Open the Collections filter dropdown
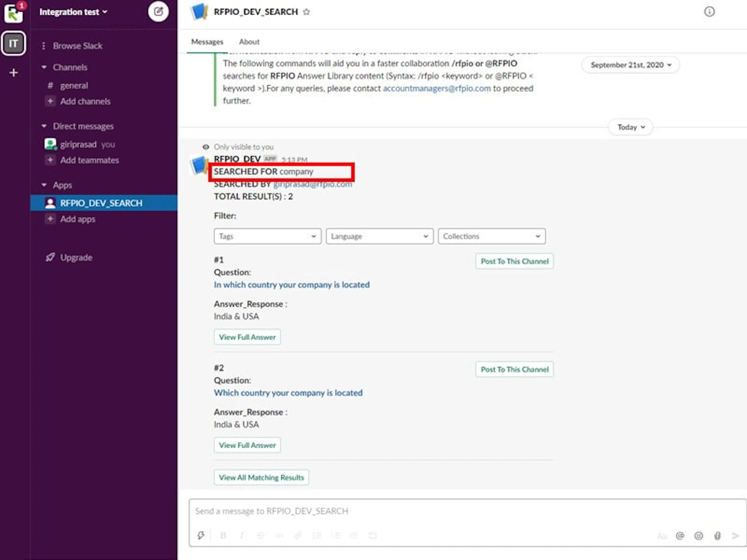The width and height of the screenshot is (747, 560). (491, 236)
